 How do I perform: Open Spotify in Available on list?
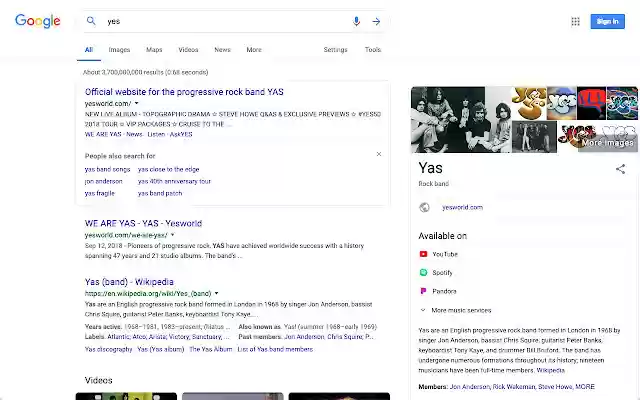pyautogui.click(x=442, y=273)
